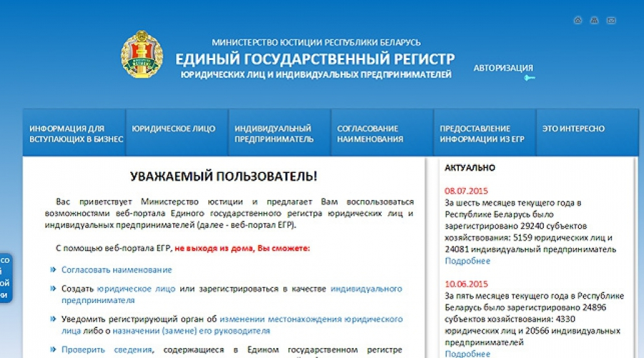This screenshot has height=358, width=644.
Task: Open the sitemap icon in header
Action: pyautogui.click(x=594, y=20)
